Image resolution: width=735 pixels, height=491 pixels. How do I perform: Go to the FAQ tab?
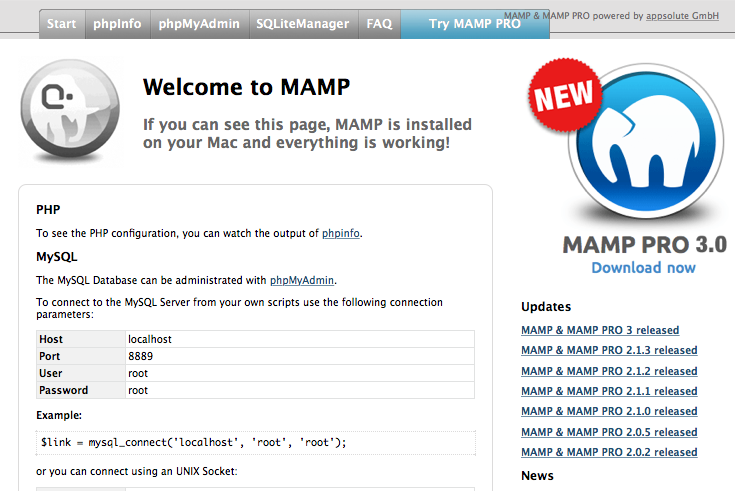[379, 24]
